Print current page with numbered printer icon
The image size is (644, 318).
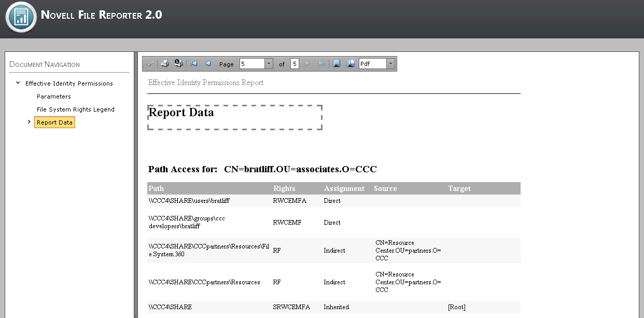[179, 63]
